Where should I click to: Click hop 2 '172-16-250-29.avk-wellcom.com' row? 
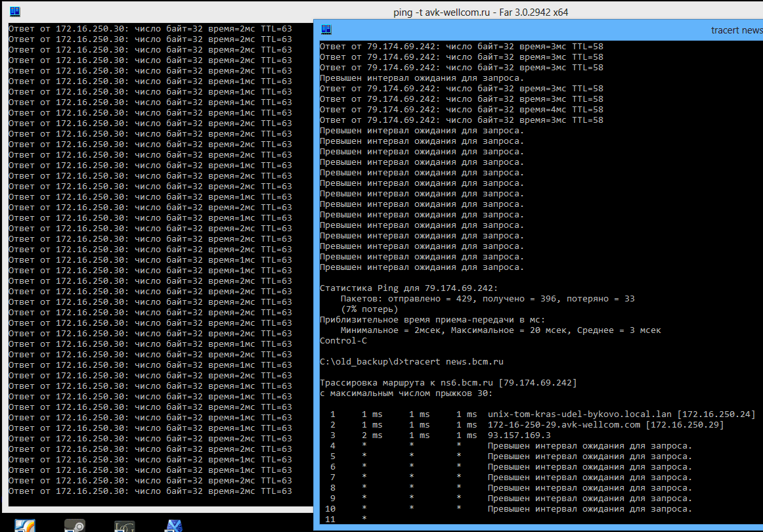click(x=527, y=425)
